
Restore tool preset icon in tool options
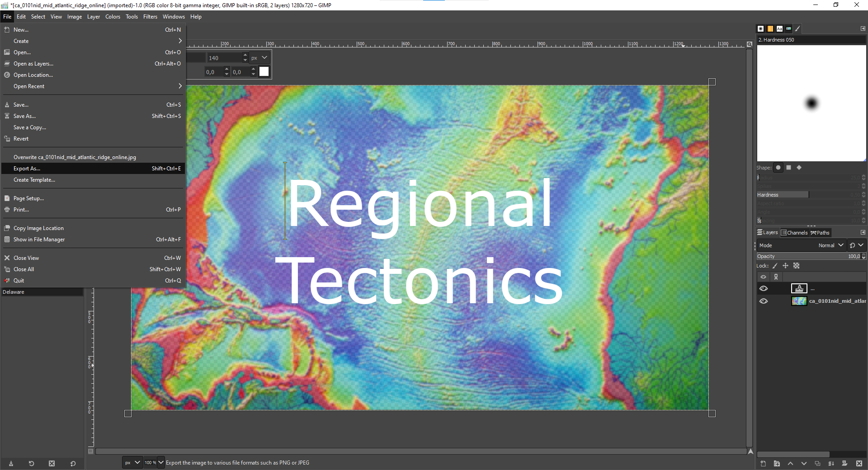[x=31, y=464]
